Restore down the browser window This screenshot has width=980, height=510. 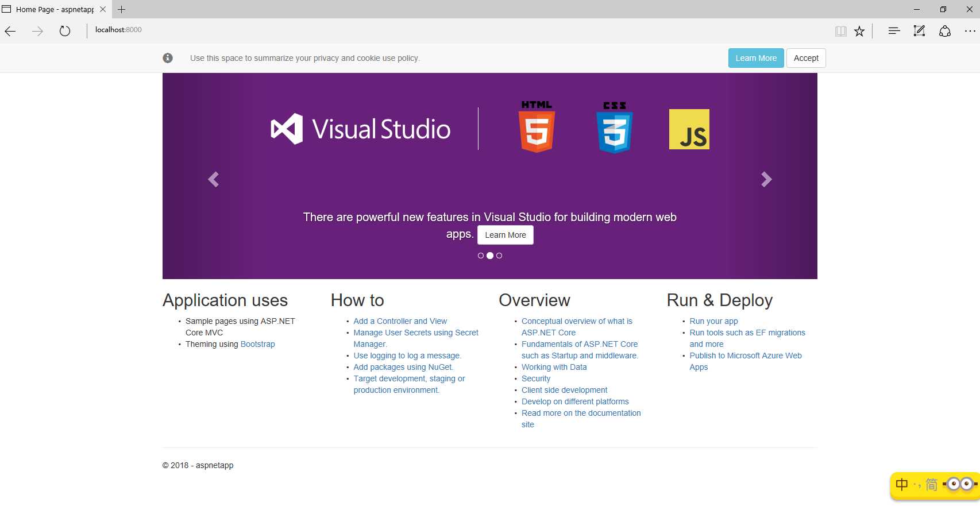[x=943, y=9]
